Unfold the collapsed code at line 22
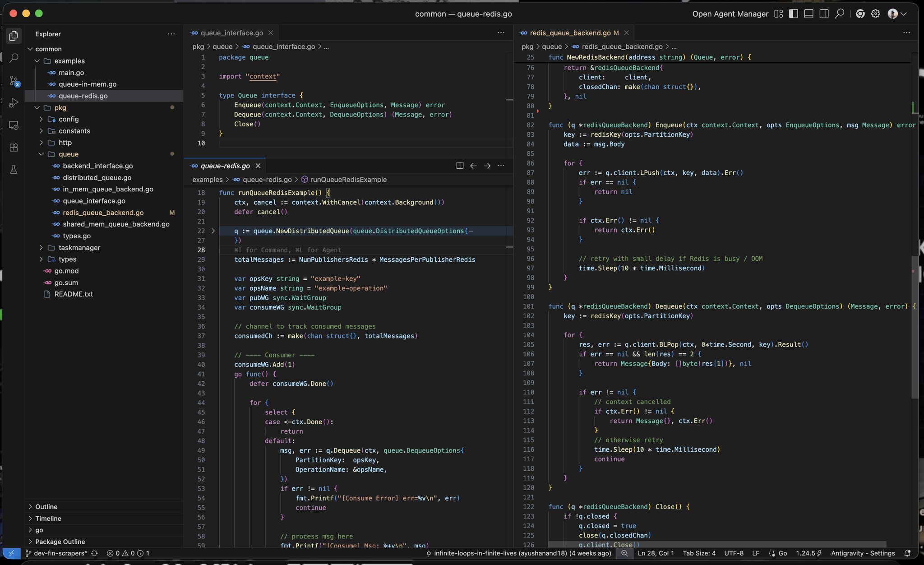 click(x=213, y=231)
